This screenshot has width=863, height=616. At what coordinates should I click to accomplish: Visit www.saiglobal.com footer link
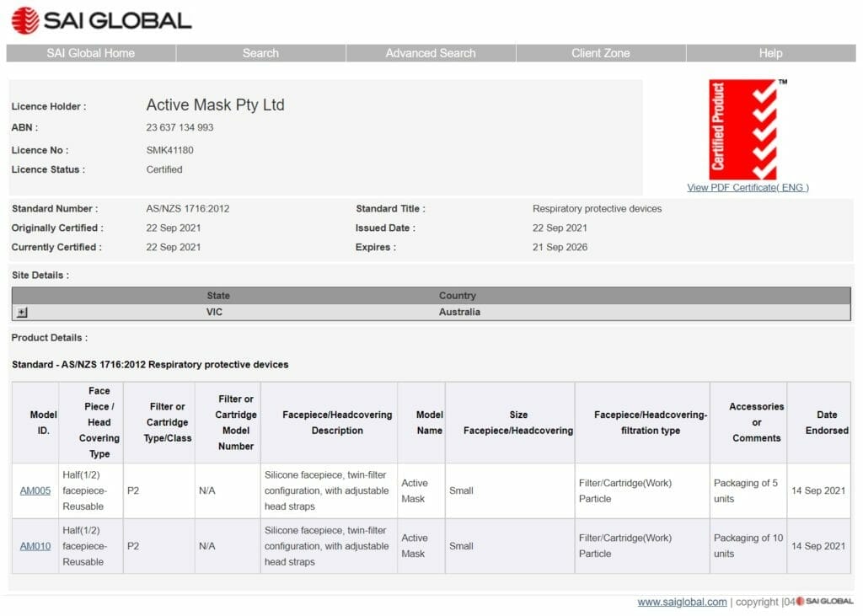pyautogui.click(x=682, y=602)
